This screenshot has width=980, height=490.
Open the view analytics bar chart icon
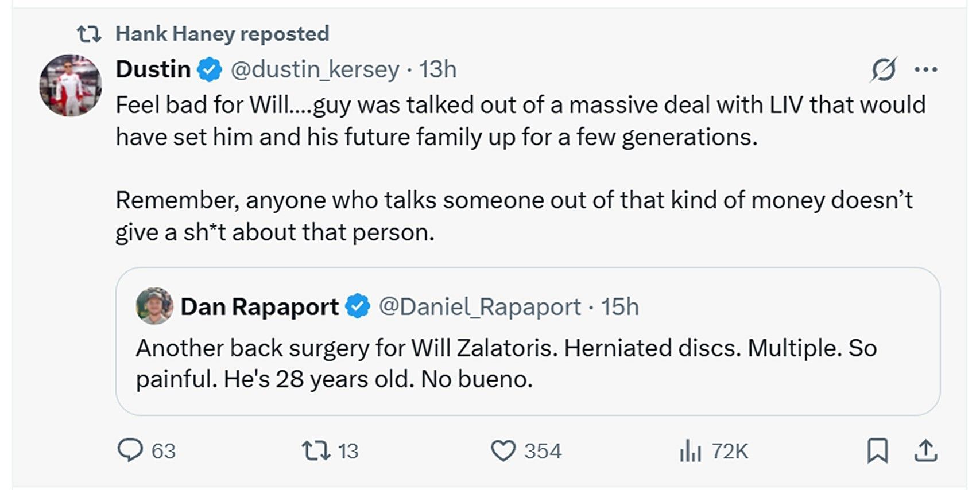tap(690, 451)
